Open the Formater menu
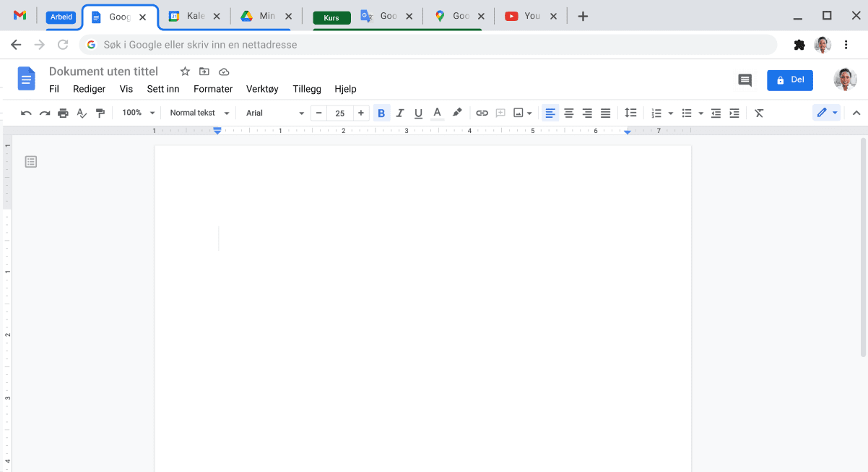 pos(213,89)
